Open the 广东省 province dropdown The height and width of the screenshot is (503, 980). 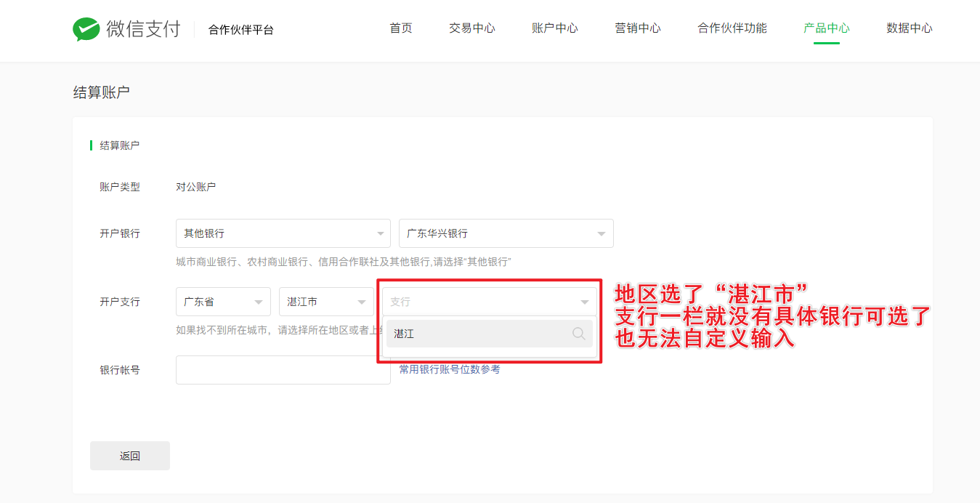click(223, 302)
